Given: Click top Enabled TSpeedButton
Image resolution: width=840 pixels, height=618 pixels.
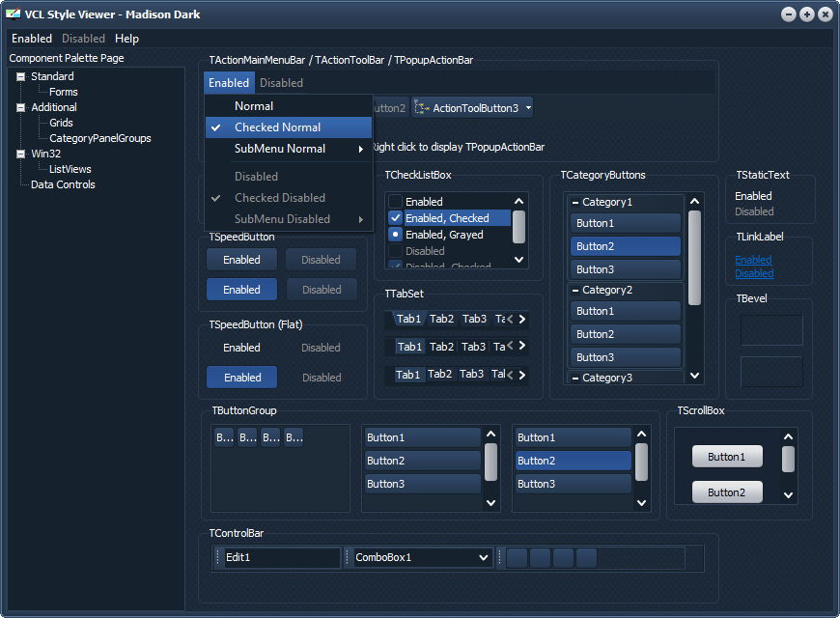Looking at the screenshot, I should [241, 260].
